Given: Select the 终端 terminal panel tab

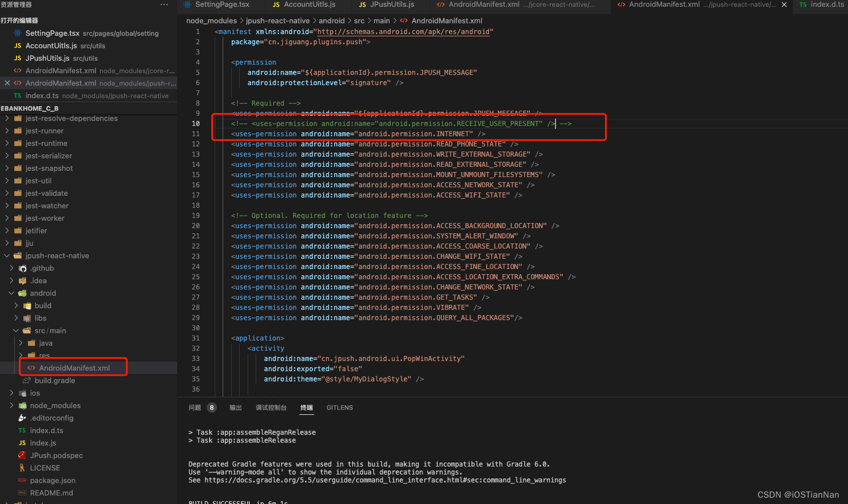Looking at the screenshot, I should pyautogui.click(x=307, y=408).
